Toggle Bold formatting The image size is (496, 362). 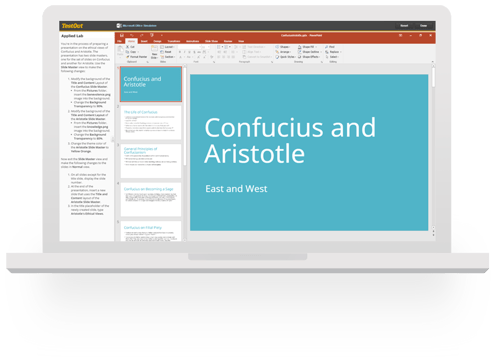point(180,52)
